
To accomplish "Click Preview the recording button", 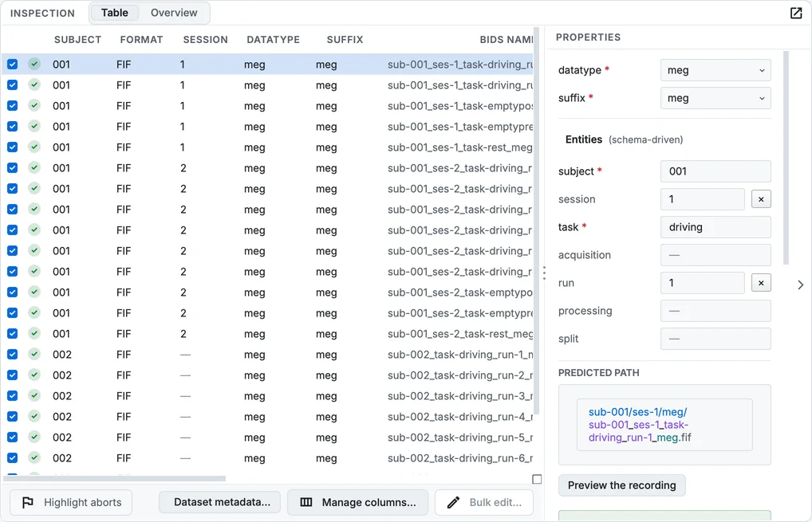I will (x=622, y=485).
